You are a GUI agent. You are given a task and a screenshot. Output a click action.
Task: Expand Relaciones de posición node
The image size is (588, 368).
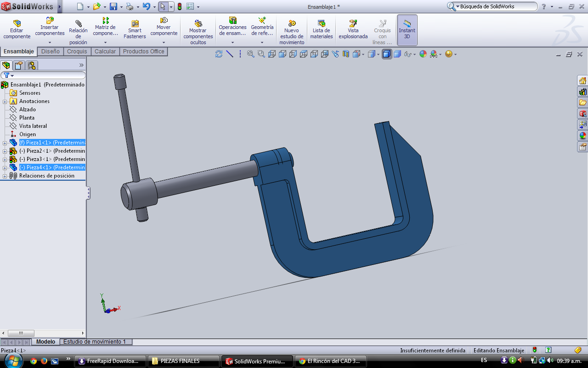pyautogui.click(x=5, y=176)
